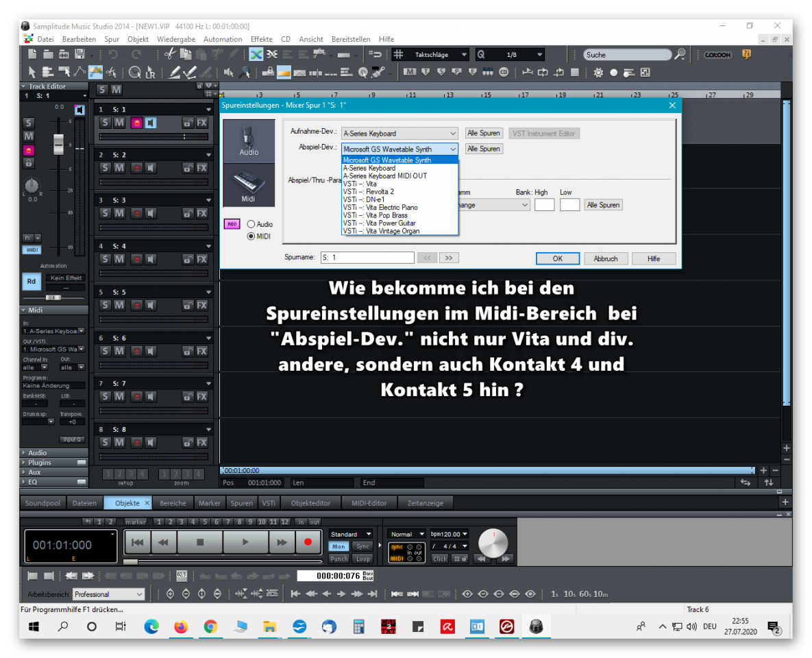Click the lock icon on track S: 3
812x658 pixels.
click(188, 213)
